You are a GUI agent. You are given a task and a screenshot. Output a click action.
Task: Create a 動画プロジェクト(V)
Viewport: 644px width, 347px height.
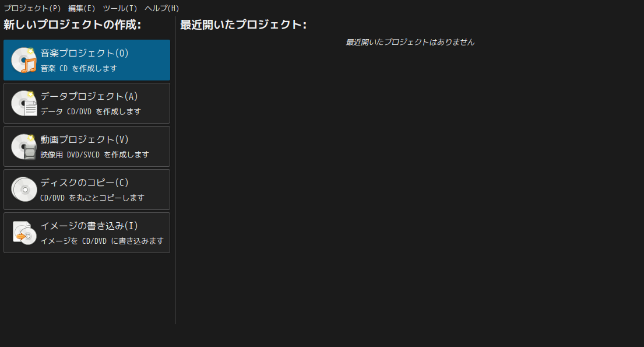pos(87,146)
